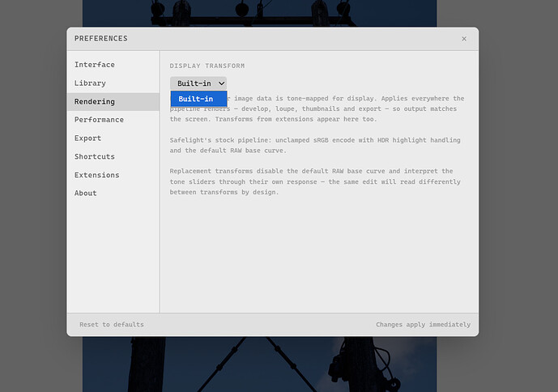Collapse the Display Transform dropdown
558x392 pixels.
point(198,83)
